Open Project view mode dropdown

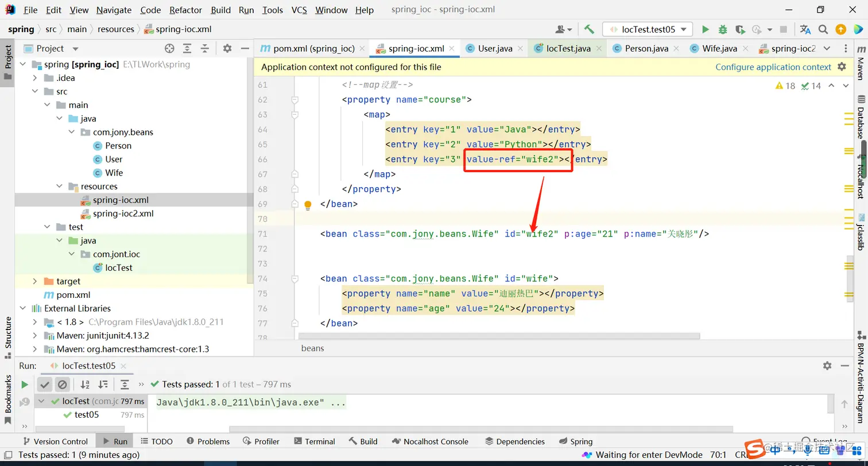(x=76, y=49)
